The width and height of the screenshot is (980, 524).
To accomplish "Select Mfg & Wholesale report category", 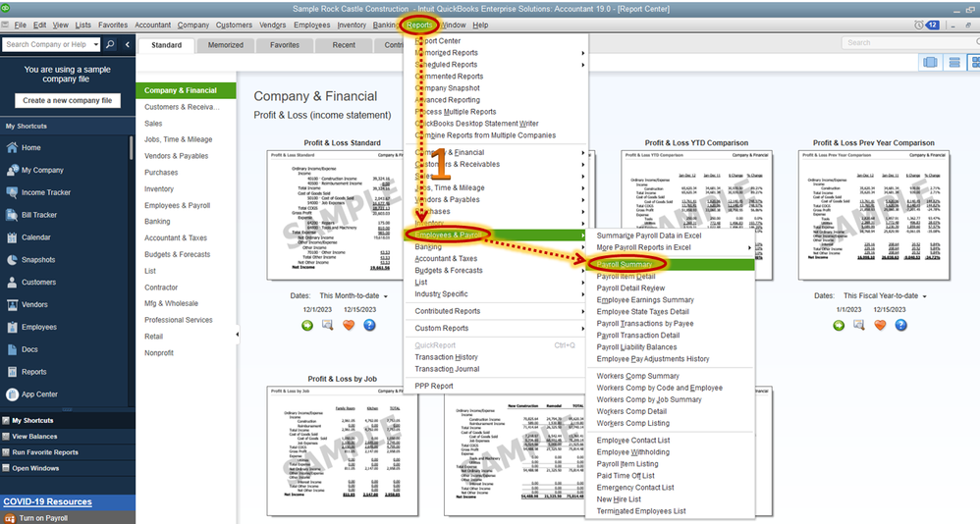I will (x=171, y=303).
